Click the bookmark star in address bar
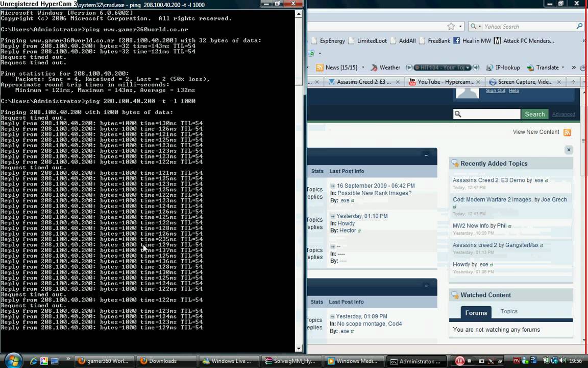This screenshot has height=368, width=588. click(x=451, y=26)
